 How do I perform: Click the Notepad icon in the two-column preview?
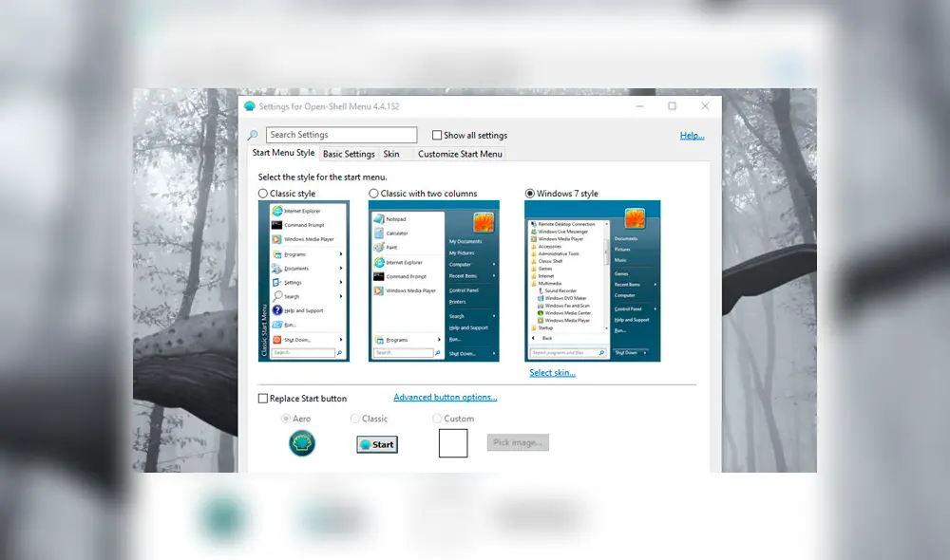click(x=379, y=218)
